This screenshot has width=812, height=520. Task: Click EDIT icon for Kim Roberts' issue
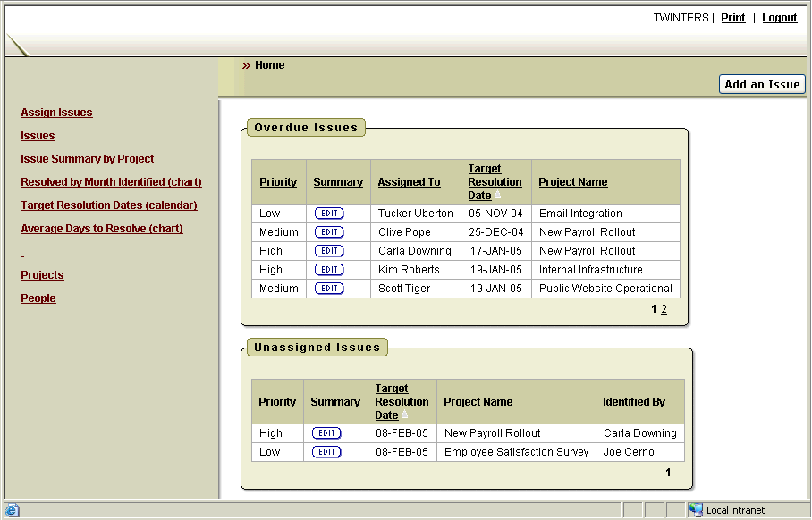click(x=329, y=270)
